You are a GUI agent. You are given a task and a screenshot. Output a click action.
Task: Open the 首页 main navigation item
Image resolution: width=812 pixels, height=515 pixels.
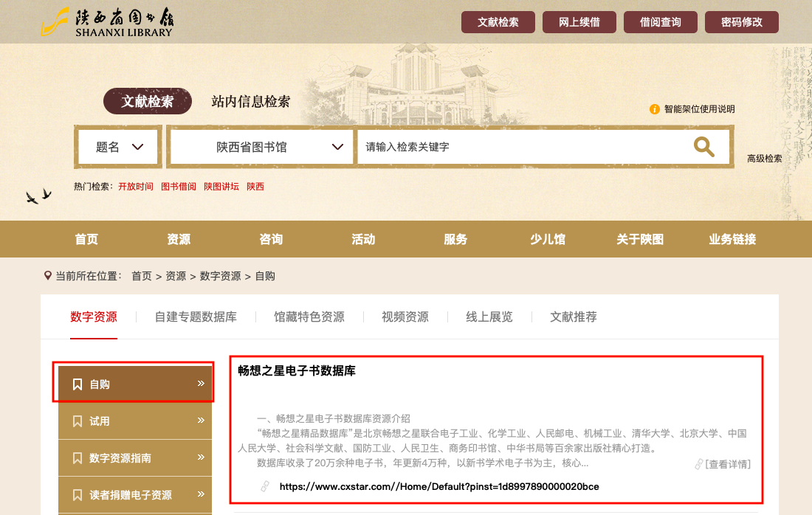click(x=86, y=239)
